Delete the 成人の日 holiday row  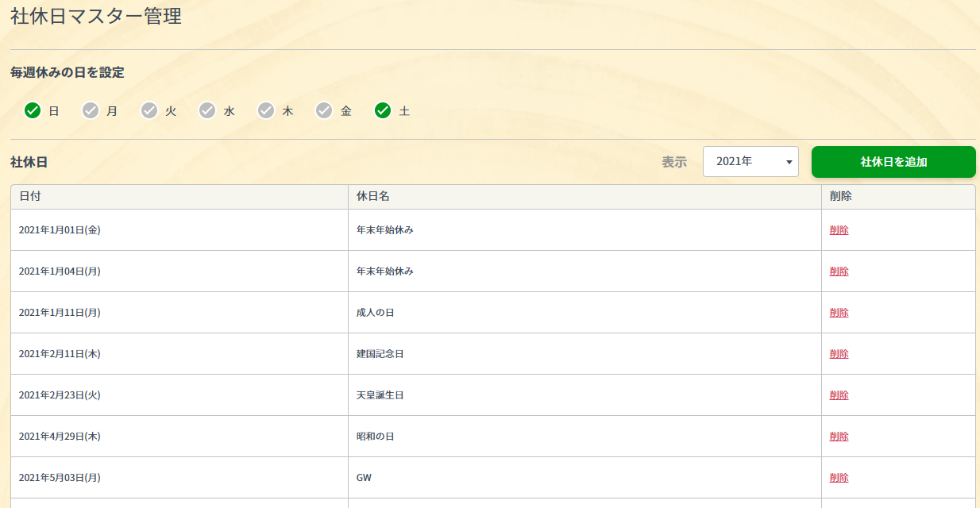click(x=839, y=313)
